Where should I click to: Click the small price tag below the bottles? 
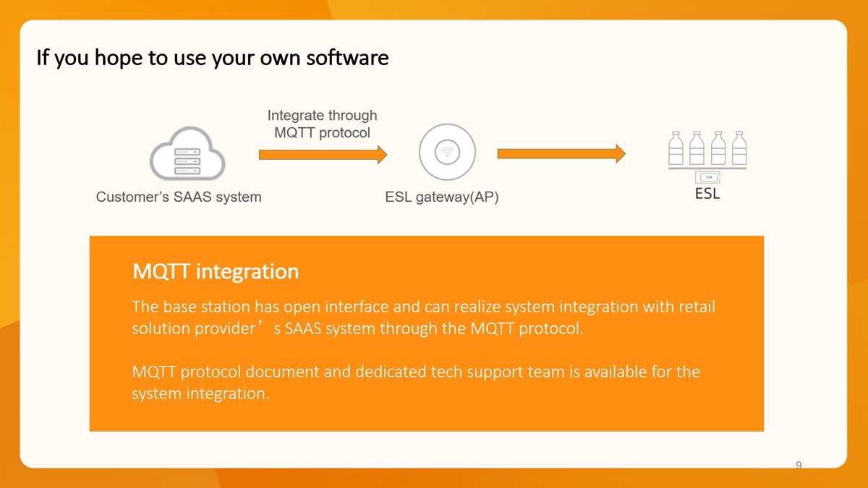pos(707,177)
